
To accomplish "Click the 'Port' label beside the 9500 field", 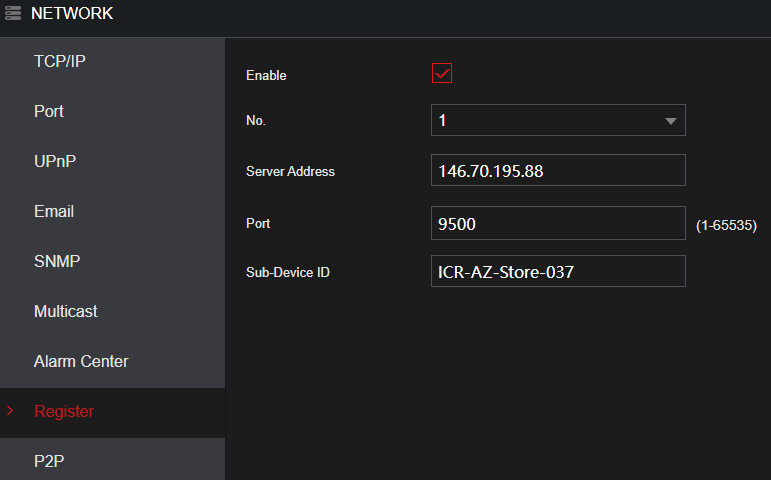I will (258, 224).
